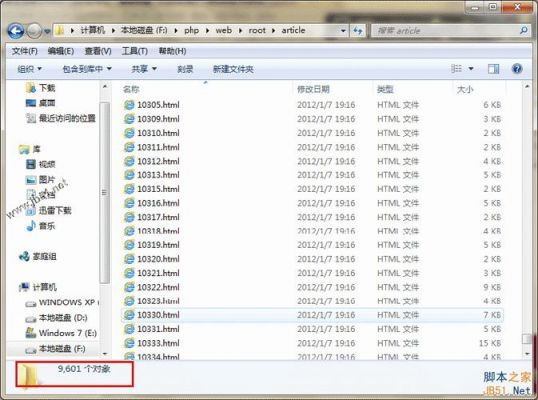This screenshot has width=538, height=400.
Task: Sort by the 修改日期 column header
Action: [313, 89]
